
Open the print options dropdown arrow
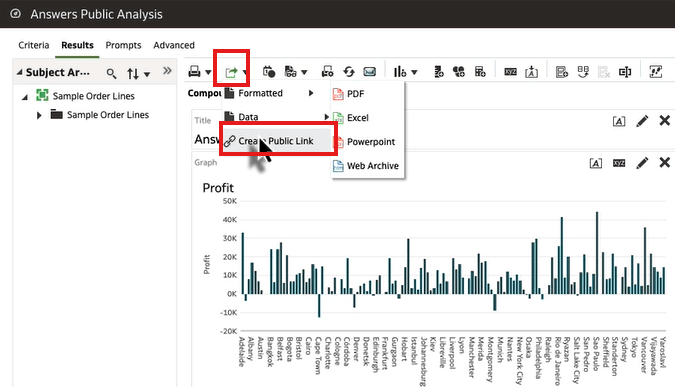tap(208, 72)
